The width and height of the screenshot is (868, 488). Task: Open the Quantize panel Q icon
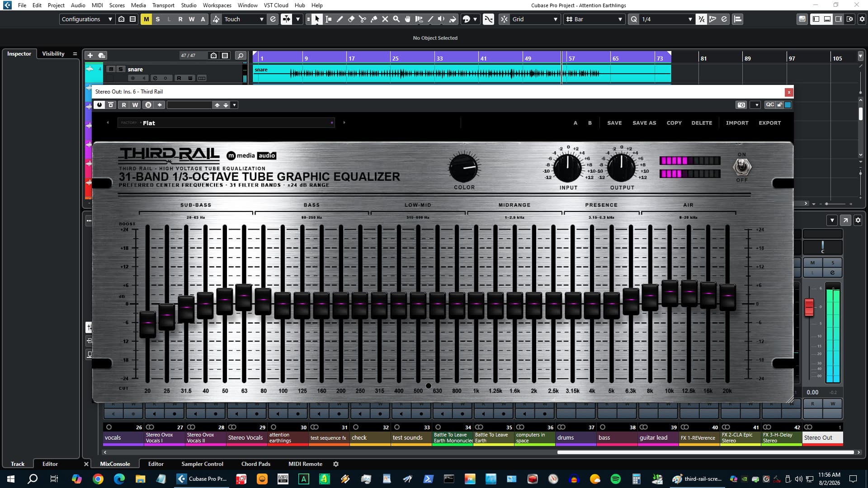click(x=634, y=19)
